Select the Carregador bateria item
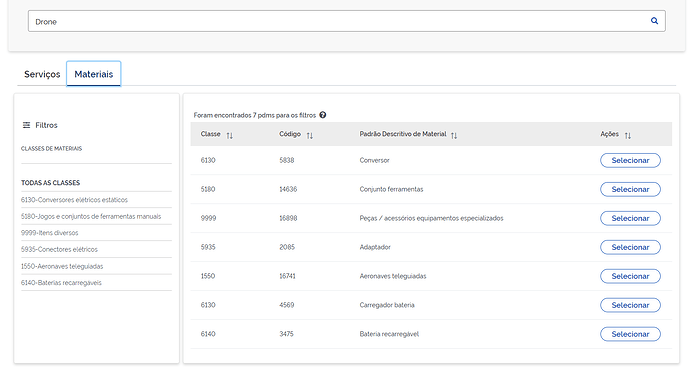Screen dimensions: 690x367 click(x=630, y=305)
